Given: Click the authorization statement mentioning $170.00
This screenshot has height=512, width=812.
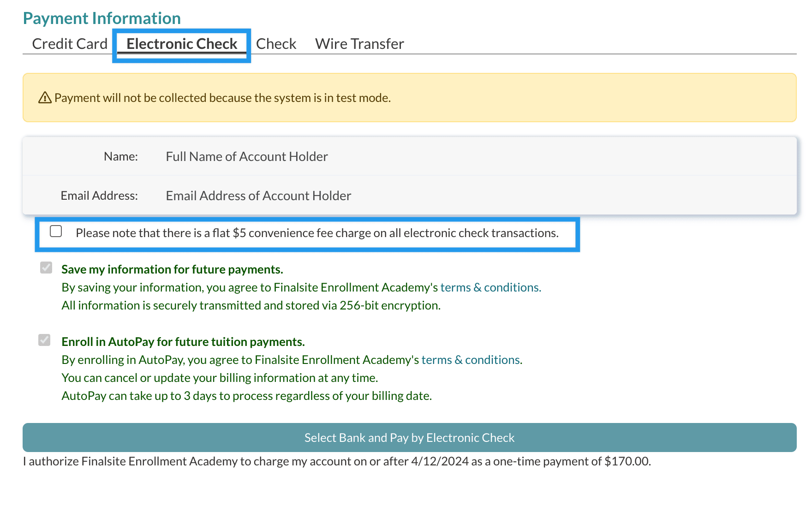Looking at the screenshot, I should [337, 461].
